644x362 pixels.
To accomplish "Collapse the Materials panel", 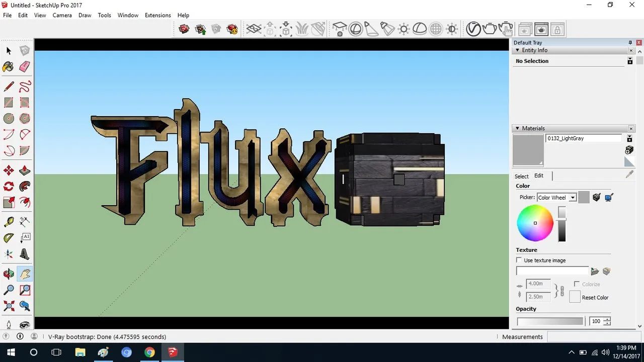I will (x=517, y=128).
